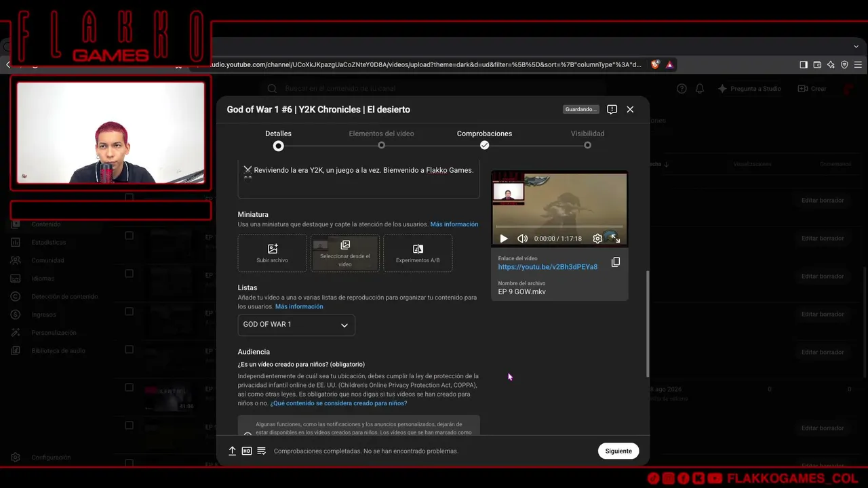This screenshot has width=868, height=488.
Task: Click Pregunta a Studio button
Action: coord(749,89)
